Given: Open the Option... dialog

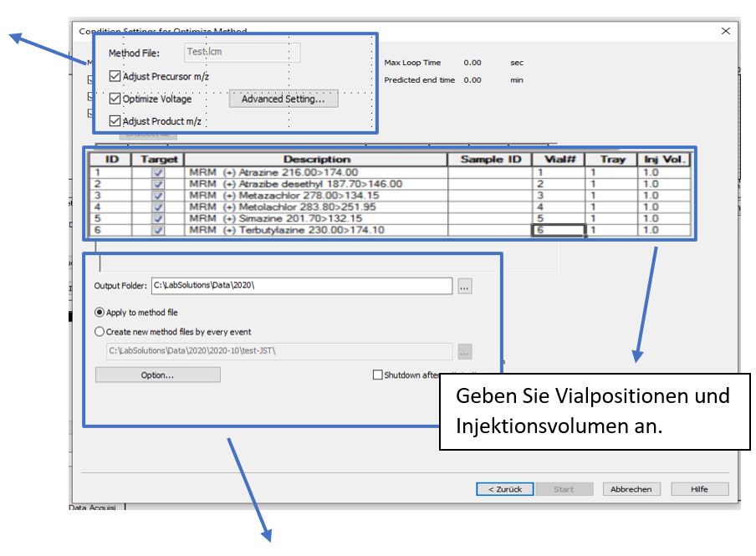Looking at the screenshot, I should tap(158, 375).
